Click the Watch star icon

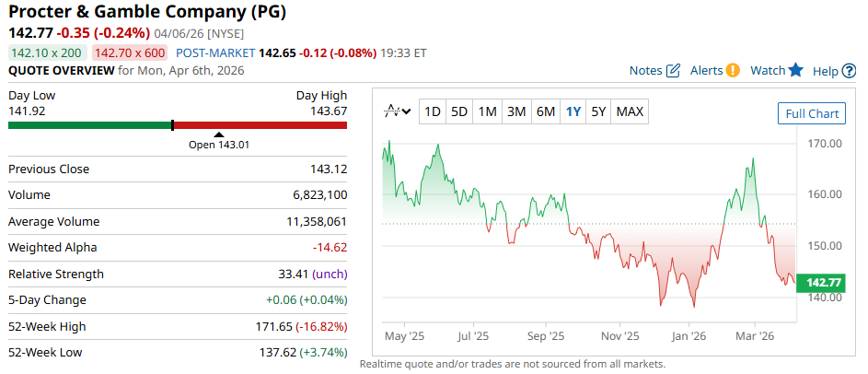pos(796,71)
